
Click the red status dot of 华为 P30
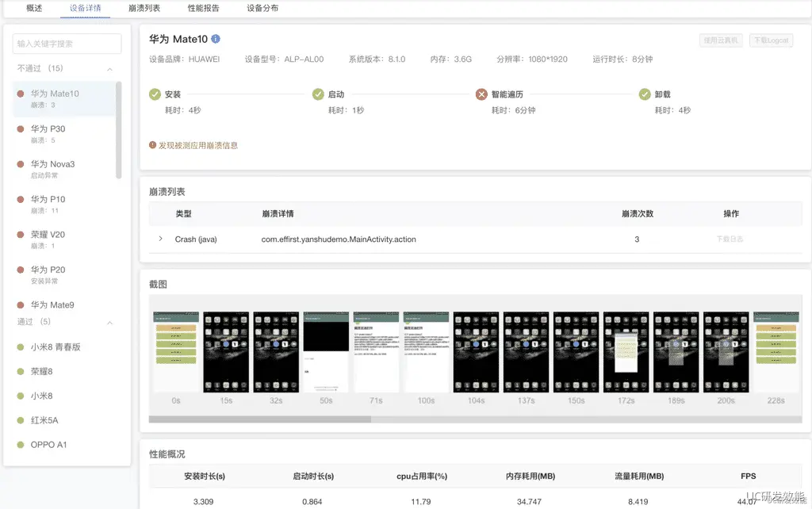tap(21, 129)
